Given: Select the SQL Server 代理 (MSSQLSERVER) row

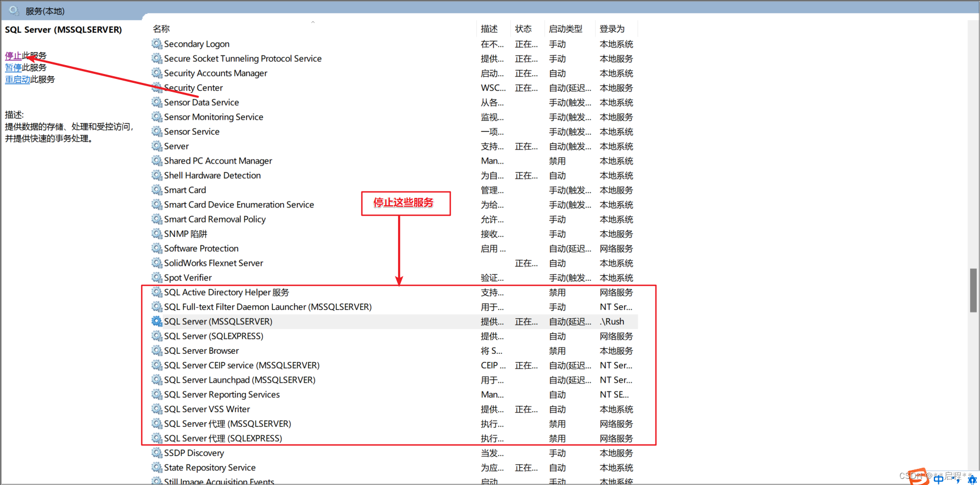Looking at the screenshot, I should [x=394, y=423].
